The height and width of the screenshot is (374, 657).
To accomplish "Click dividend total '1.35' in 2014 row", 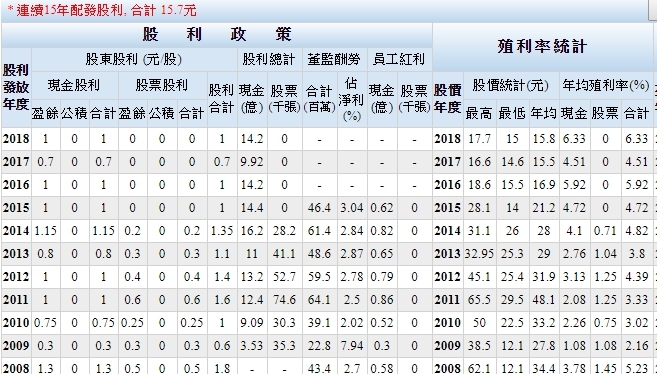I will click(x=222, y=231).
